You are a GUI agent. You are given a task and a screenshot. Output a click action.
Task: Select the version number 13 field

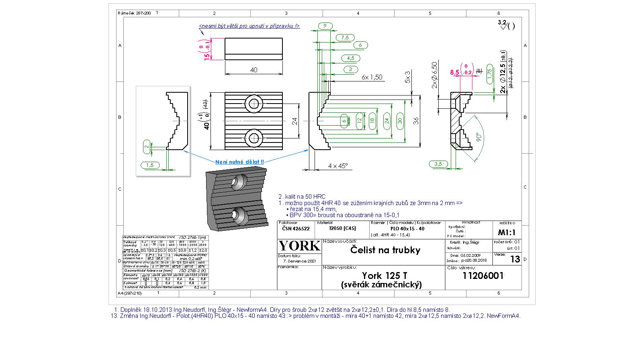click(x=515, y=259)
